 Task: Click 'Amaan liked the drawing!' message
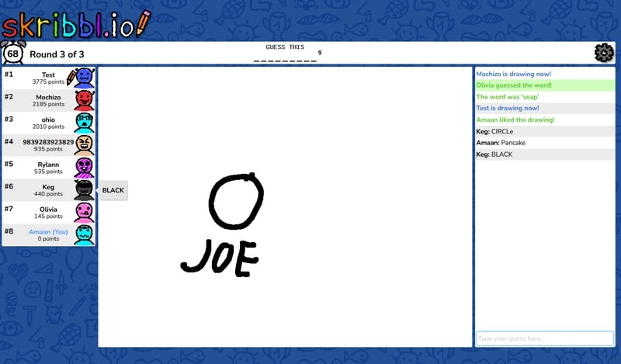[x=515, y=120]
